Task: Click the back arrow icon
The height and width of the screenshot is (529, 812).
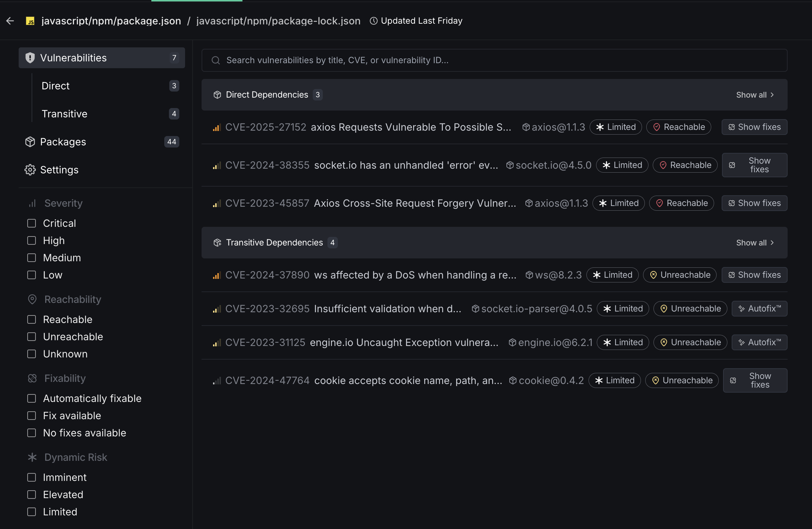Action: [10, 21]
